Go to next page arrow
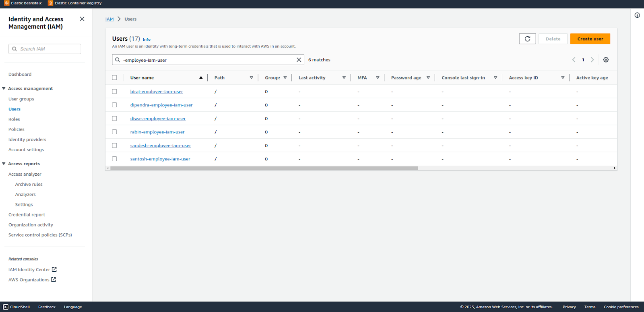This screenshot has height=312, width=644. (592, 60)
